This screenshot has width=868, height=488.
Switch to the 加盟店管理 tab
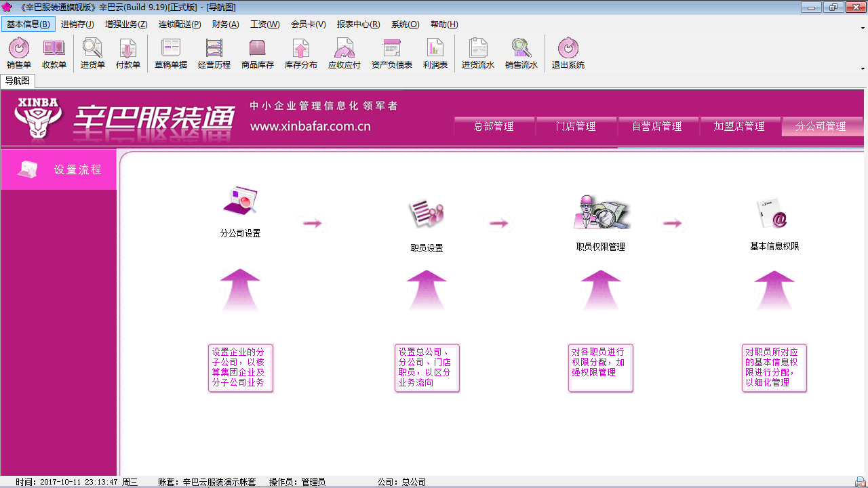740,126
